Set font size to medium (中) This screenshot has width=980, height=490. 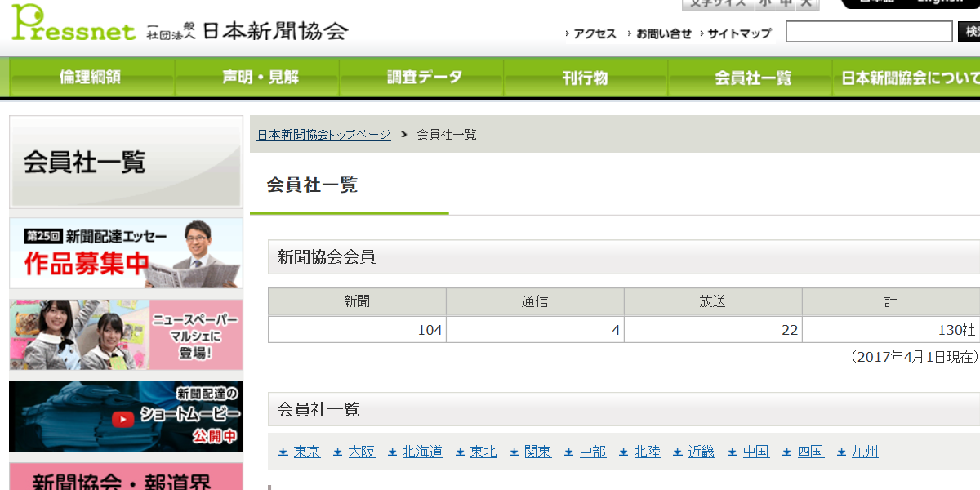click(786, 3)
